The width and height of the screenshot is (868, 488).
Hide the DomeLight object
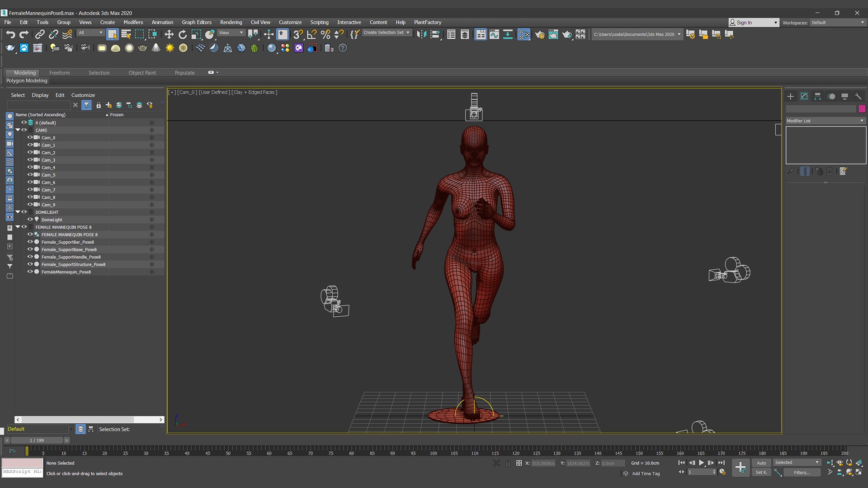coord(30,220)
